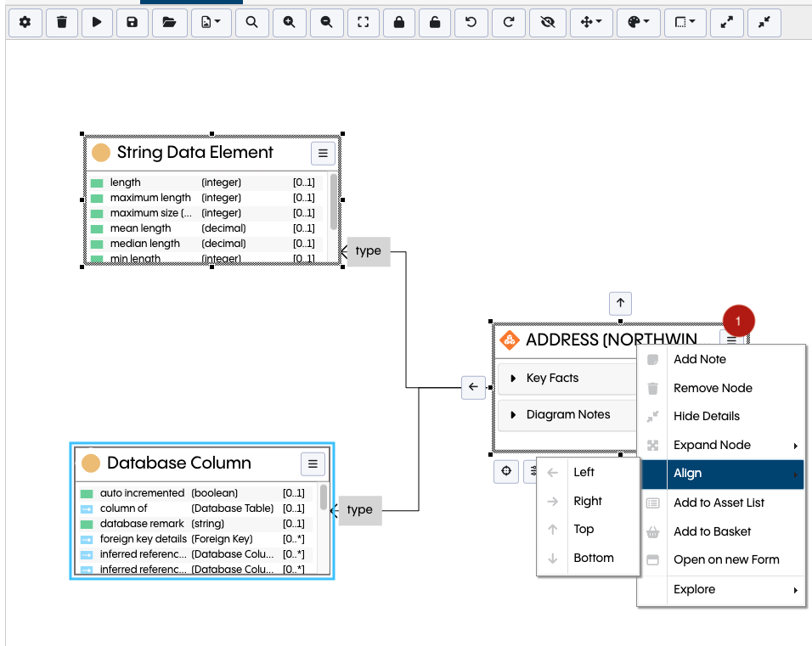Fit the diagram to the screen

(x=364, y=23)
